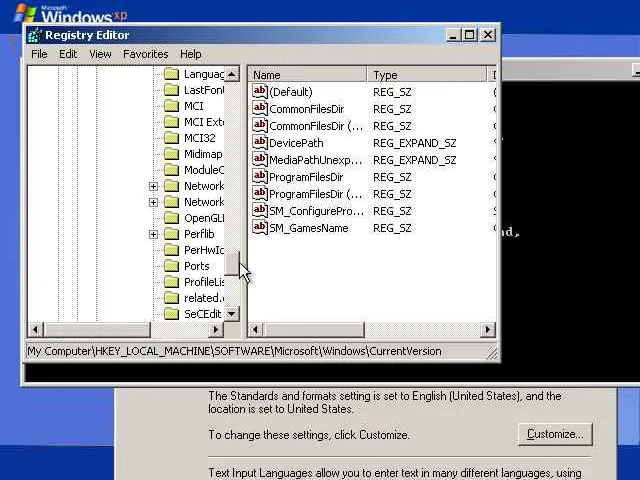Select the MCI32 tree label
Viewport: 640px width, 480px height.
(200, 138)
